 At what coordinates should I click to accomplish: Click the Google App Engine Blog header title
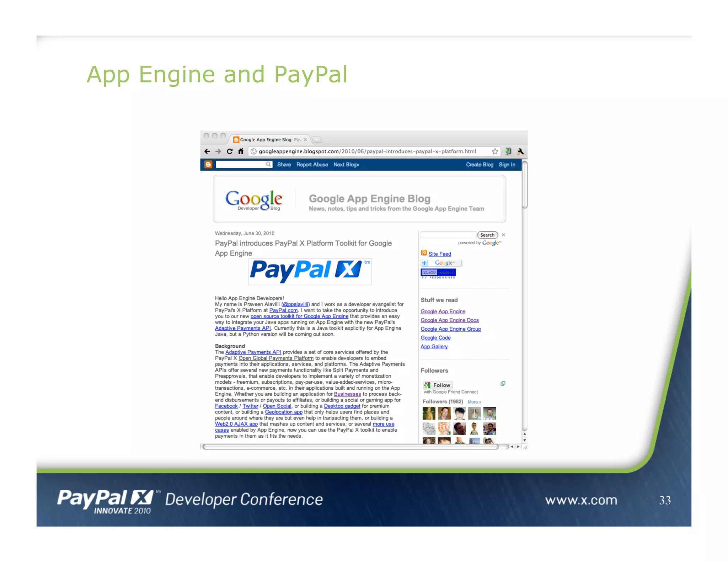click(369, 199)
